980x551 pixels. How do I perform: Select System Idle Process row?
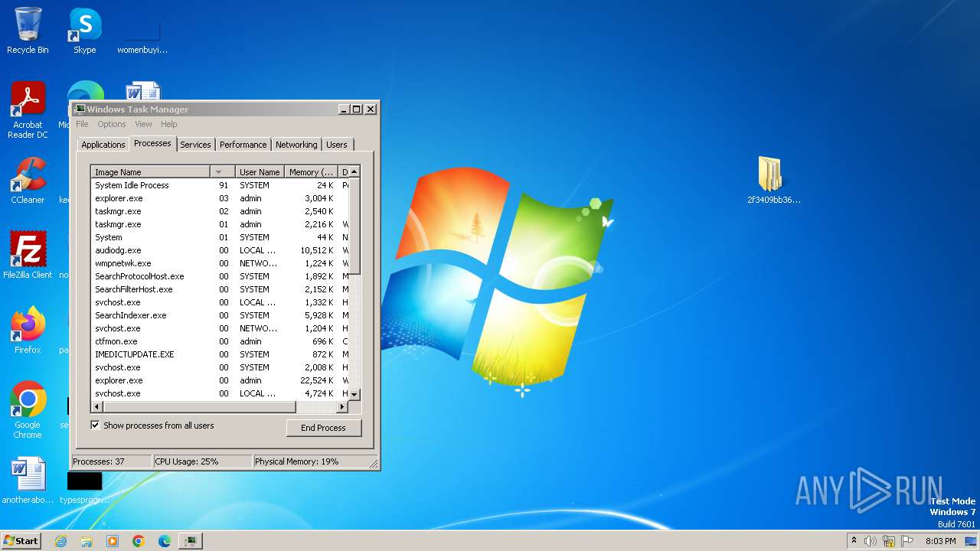point(220,185)
